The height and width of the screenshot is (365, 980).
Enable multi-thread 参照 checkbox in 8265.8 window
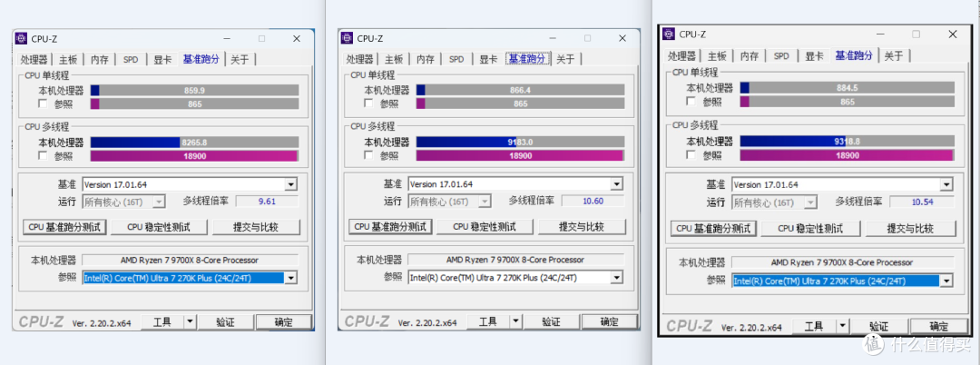pos(43,155)
